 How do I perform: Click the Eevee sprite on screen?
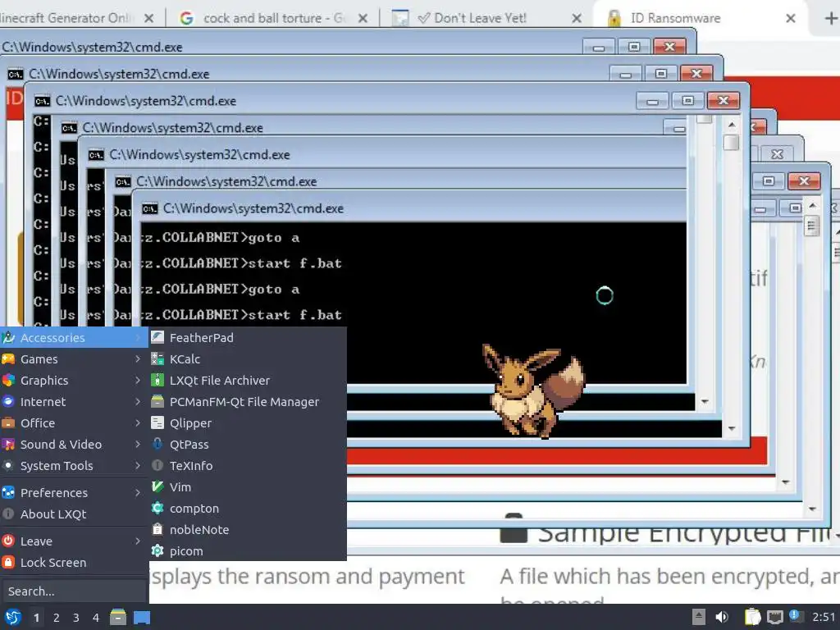click(x=533, y=390)
